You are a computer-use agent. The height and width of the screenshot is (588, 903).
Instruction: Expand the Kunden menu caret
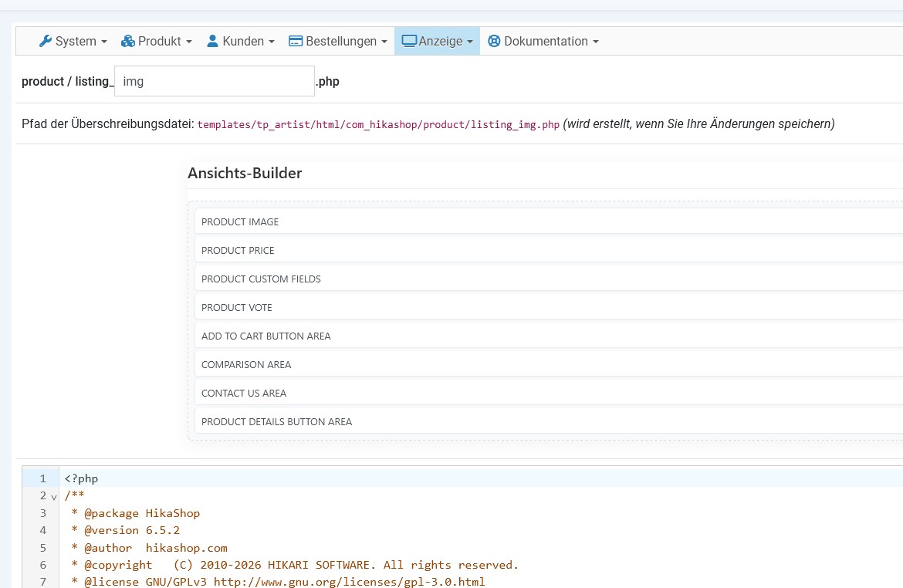pyautogui.click(x=271, y=42)
